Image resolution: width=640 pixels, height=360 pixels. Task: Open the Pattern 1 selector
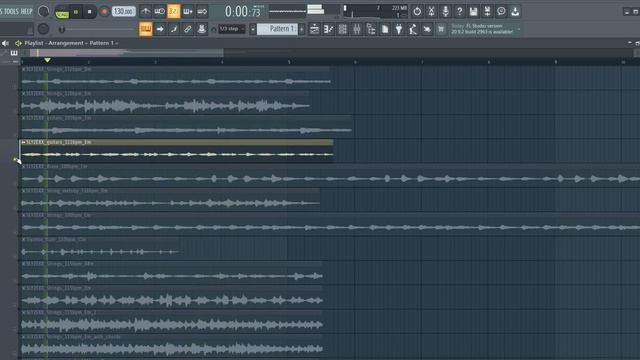click(x=279, y=29)
